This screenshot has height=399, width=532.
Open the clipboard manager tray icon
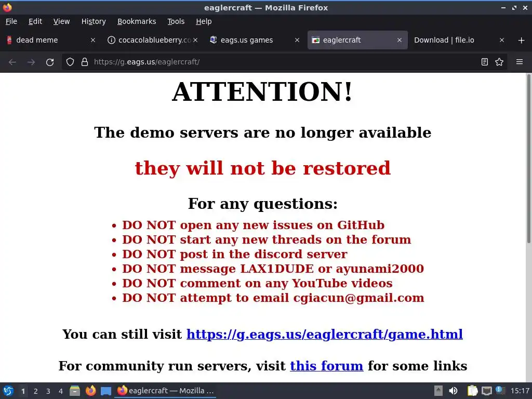(472, 391)
